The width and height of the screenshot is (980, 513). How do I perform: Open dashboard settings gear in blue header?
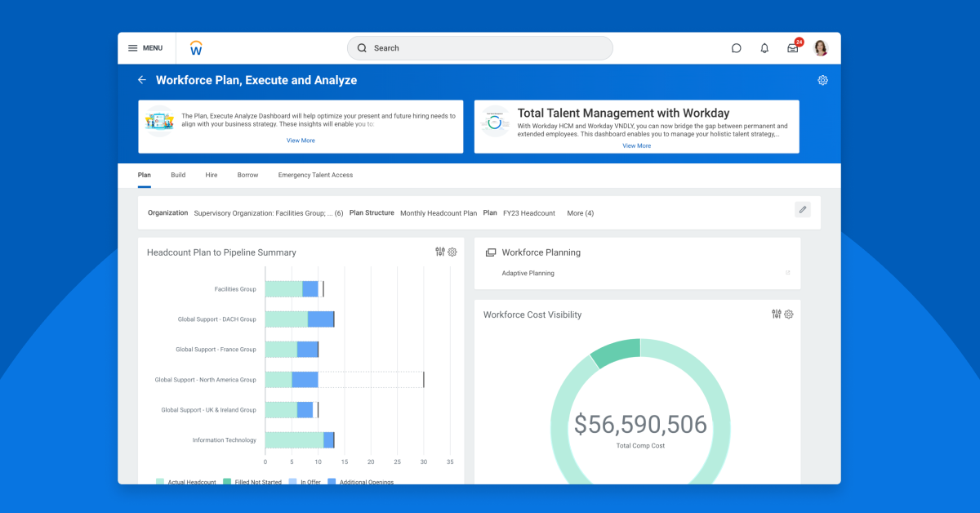point(822,80)
